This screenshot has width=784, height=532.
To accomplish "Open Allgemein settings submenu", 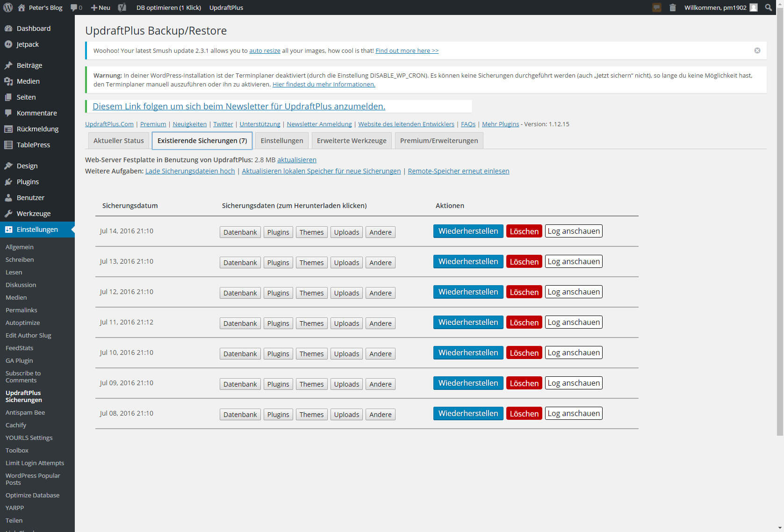I will pyautogui.click(x=20, y=247).
